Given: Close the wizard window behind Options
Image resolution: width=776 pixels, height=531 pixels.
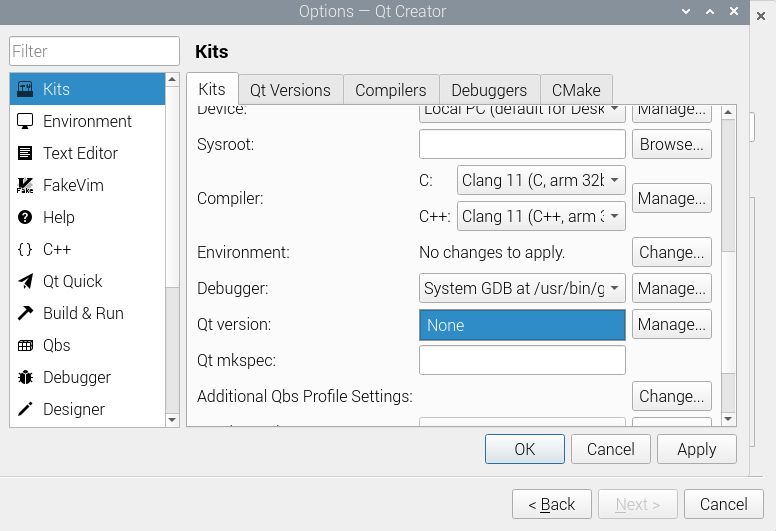Looking at the screenshot, I should [x=761, y=16].
